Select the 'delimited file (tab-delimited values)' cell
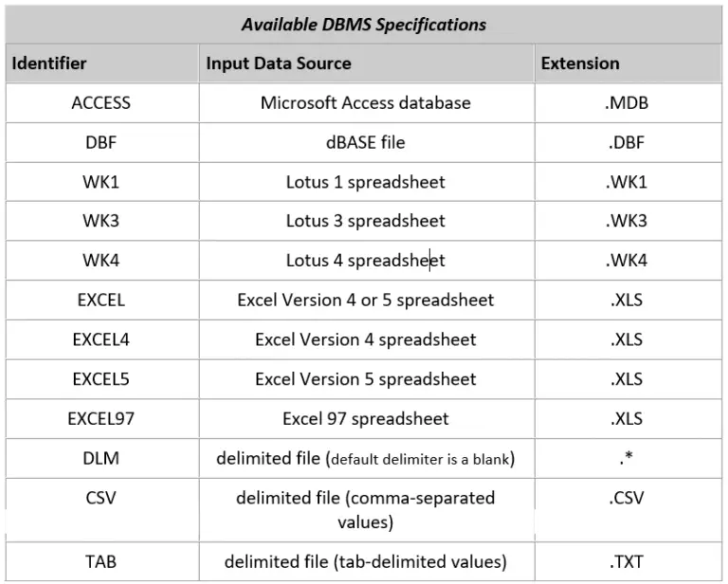The height and width of the screenshot is (584, 728). point(365,561)
